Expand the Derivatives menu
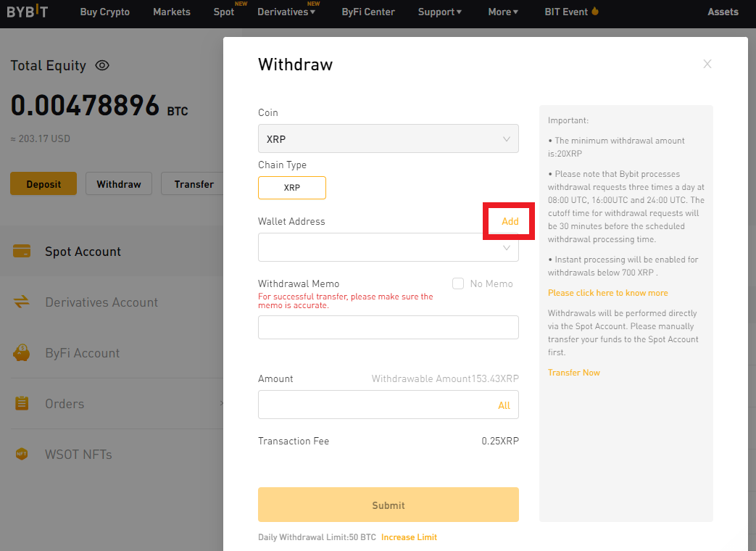Image resolution: width=756 pixels, height=551 pixels. (286, 12)
